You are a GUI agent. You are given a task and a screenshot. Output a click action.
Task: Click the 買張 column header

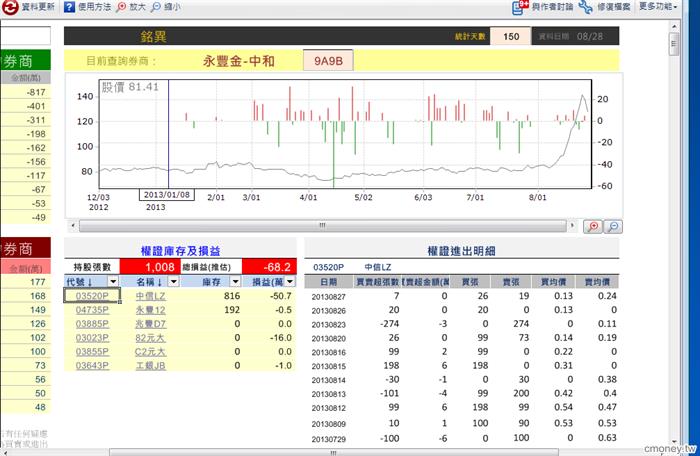pyautogui.click(x=470, y=282)
